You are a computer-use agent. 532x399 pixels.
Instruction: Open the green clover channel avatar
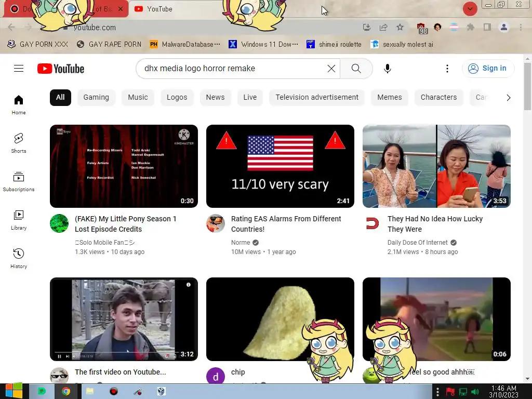click(59, 223)
